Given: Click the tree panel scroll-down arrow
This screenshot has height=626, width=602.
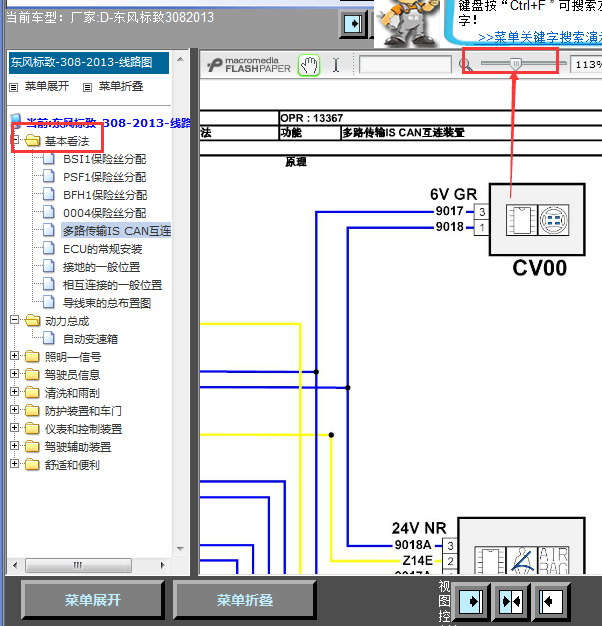Looking at the screenshot, I should pos(180,549).
